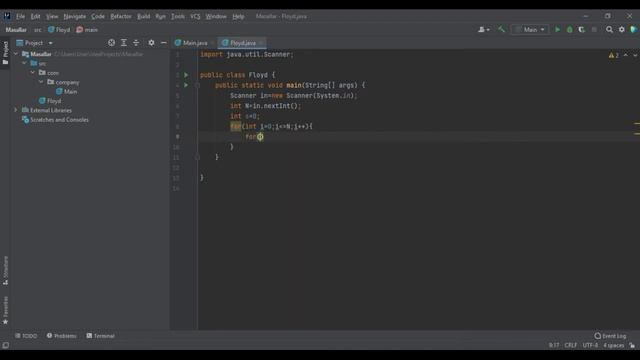The width and height of the screenshot is (640, 360).
Task: Change 4 spaces indent setting
Action: pyautogui.click(x=613, y=345)
